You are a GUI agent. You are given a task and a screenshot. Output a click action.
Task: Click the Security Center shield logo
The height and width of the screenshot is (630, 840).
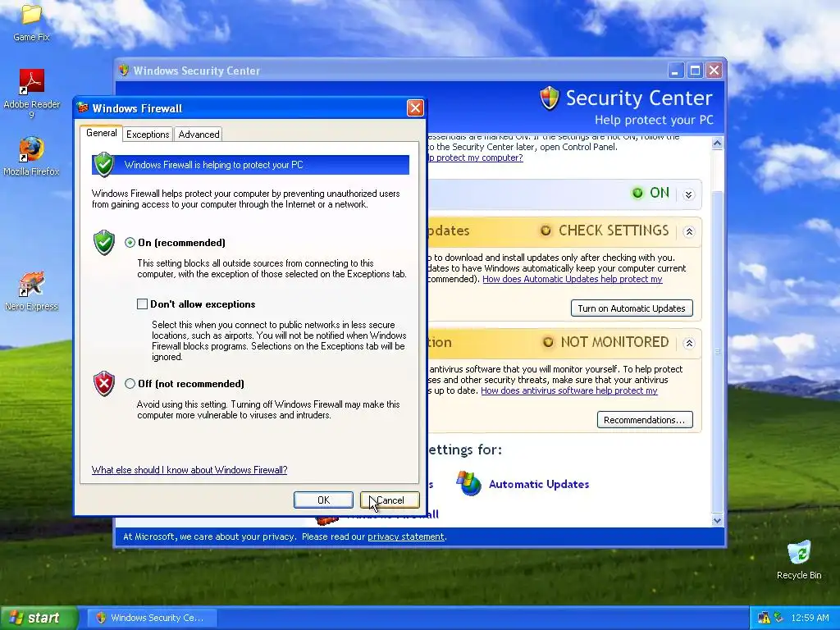click(x=549, y=98)
